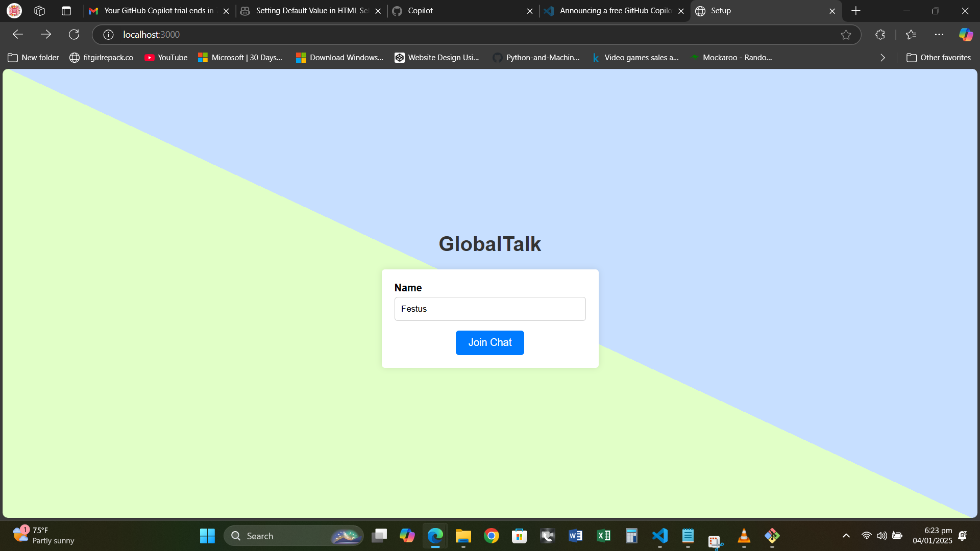
Task: Close the Setup tab
Action: [x=832, y=11]
